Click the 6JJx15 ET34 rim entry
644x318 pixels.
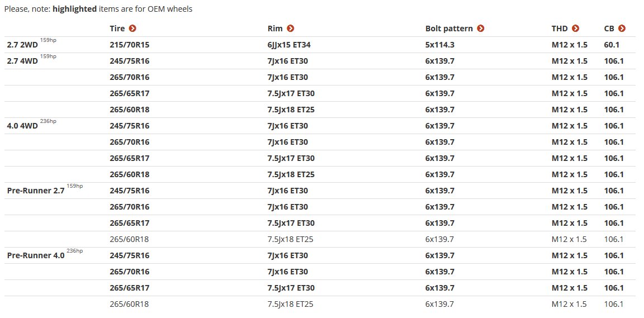click(x=289, y=45)
